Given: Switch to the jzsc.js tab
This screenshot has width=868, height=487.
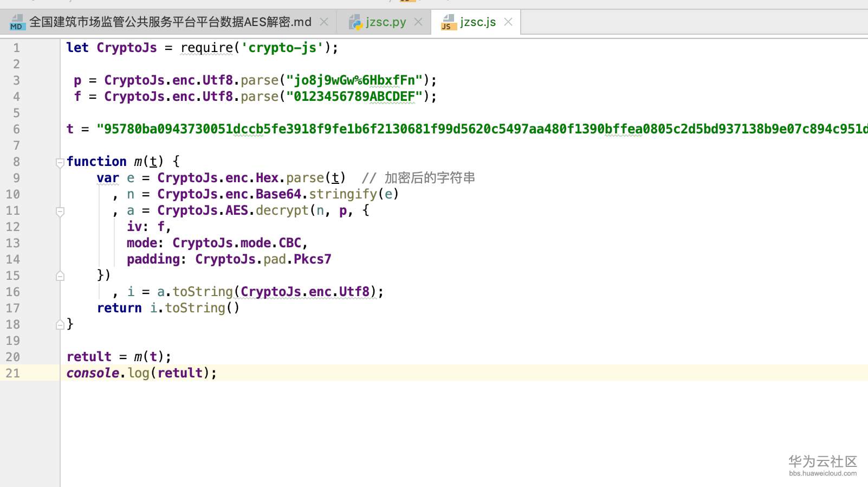Looking at the screenshot, I should [x=477, y=22].
